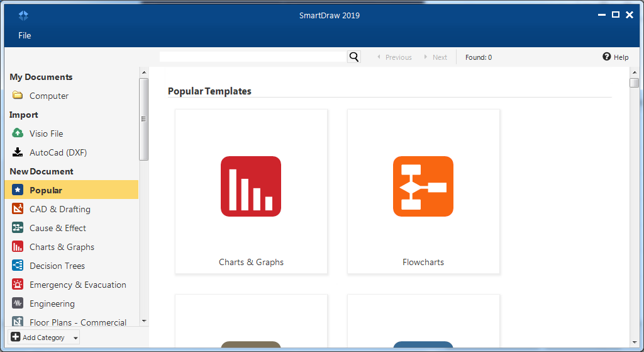
Task: Click the Add Category plus icon
Action: click(x=16, y=337)
